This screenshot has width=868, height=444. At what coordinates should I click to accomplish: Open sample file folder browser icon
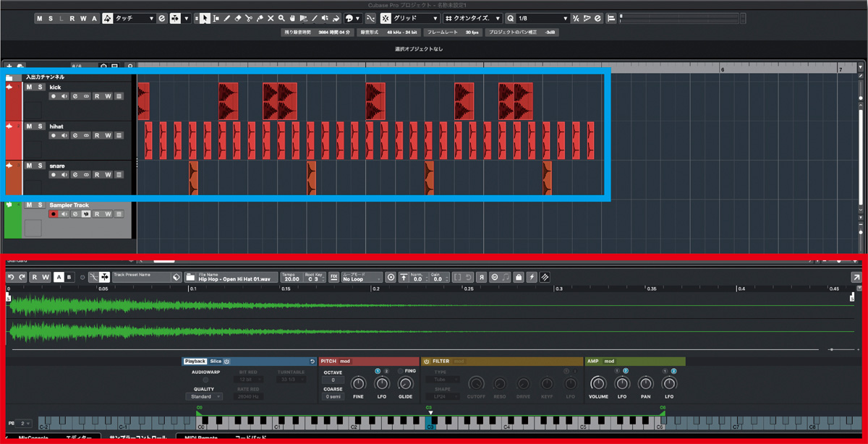pyautogui.click(x=190, y=277)
